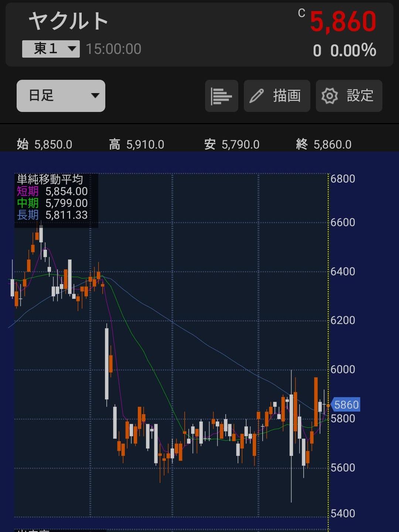Viewport: 399px width, 532px height.
Task: Tap the close price 終 5,860.0
Action: pos(324,144)
